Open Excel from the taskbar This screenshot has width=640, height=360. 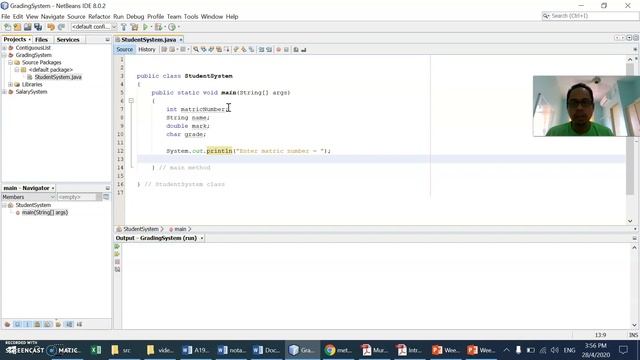pos(96,350)
